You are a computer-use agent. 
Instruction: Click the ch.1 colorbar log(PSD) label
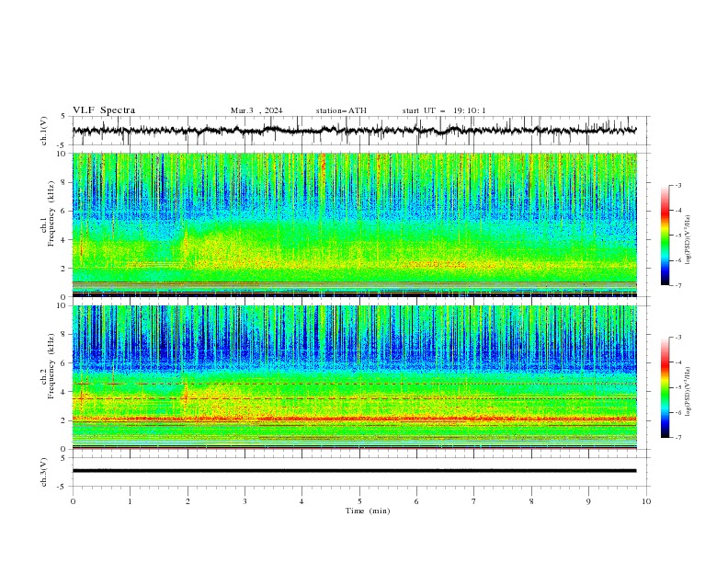(688, 240)
